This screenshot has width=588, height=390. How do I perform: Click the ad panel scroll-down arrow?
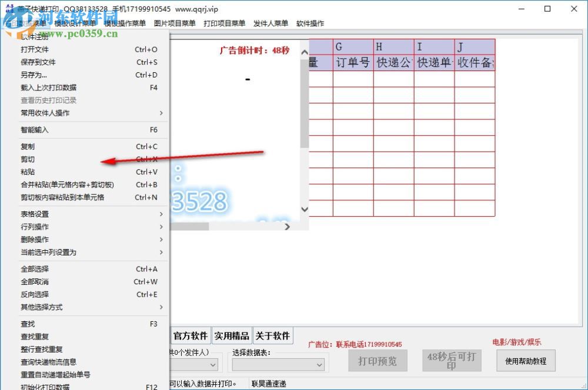pyautogui.click(x=305, y=209)
